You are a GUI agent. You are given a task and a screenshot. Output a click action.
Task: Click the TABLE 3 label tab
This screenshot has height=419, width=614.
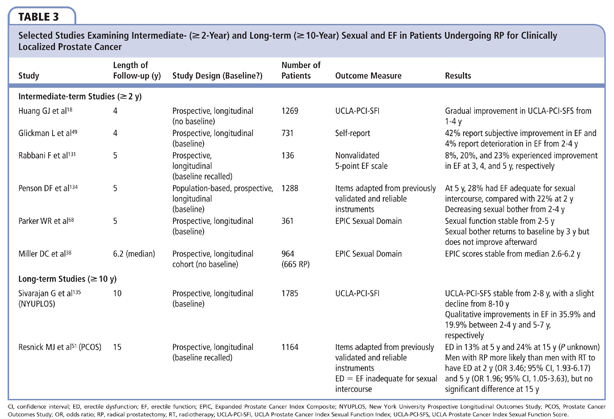tap(40, 16)
